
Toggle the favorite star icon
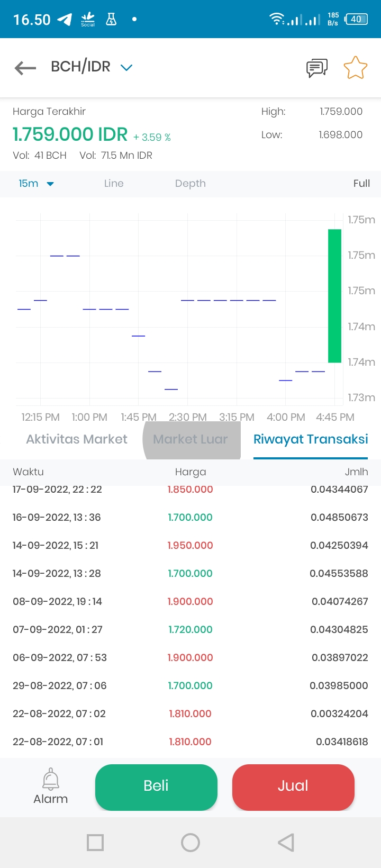[355, 68]
